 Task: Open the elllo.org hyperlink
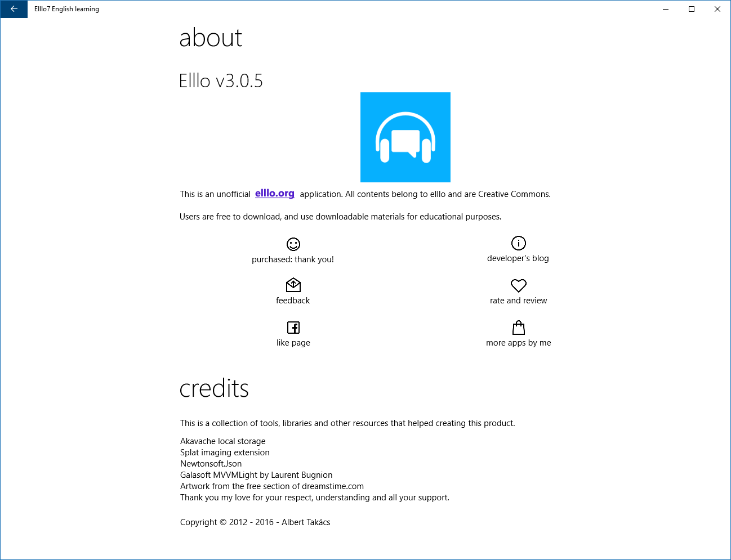274,193
